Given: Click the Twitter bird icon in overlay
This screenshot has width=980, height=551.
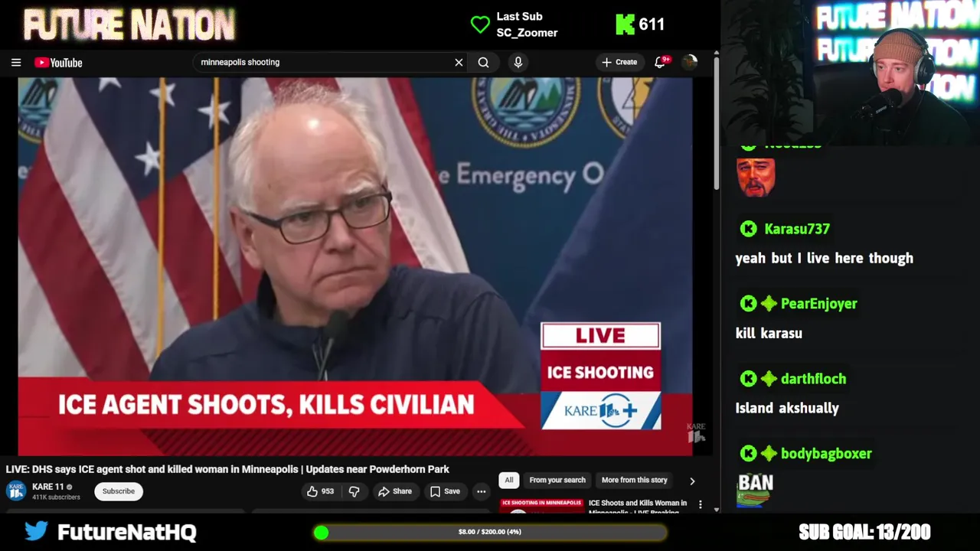Looking at the screenshot, I should tap(36, 530).
